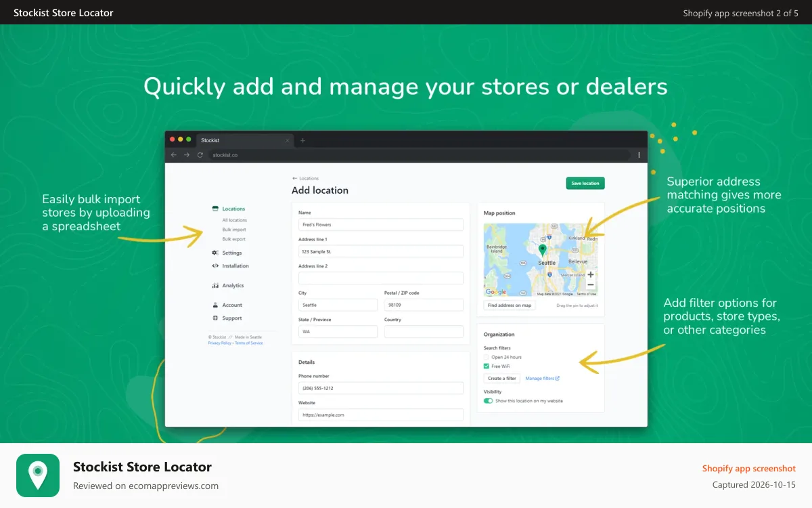Click the browser back arrow

pyautogui.click(x=173, y=155)
